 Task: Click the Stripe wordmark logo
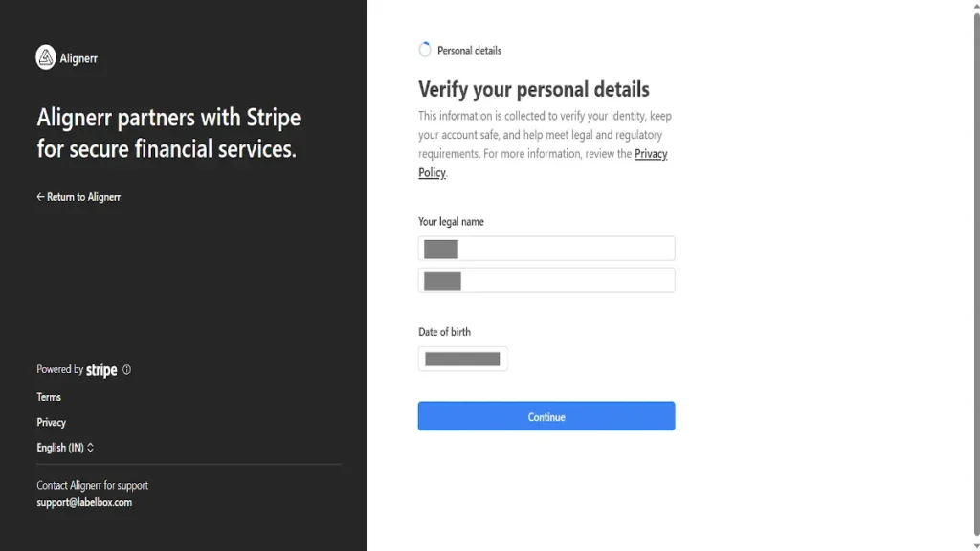click(101, 370)
